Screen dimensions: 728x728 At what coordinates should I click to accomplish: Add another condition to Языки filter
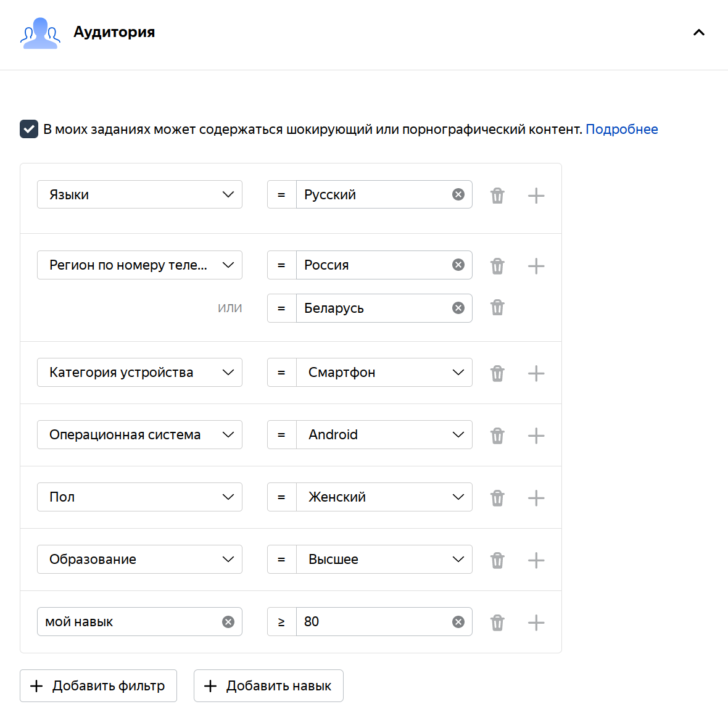536,196
